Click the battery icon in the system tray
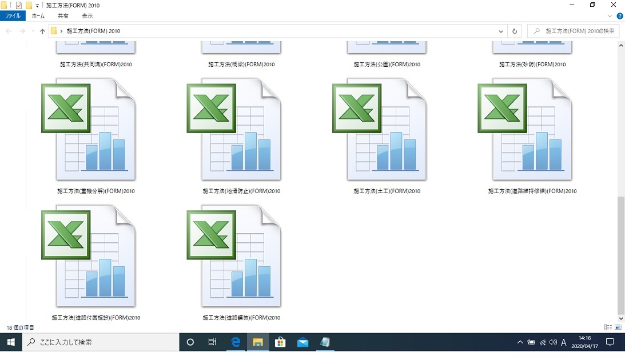Image resolution: width=625 pixels, height=364 pixels. (x=531, y=342)
